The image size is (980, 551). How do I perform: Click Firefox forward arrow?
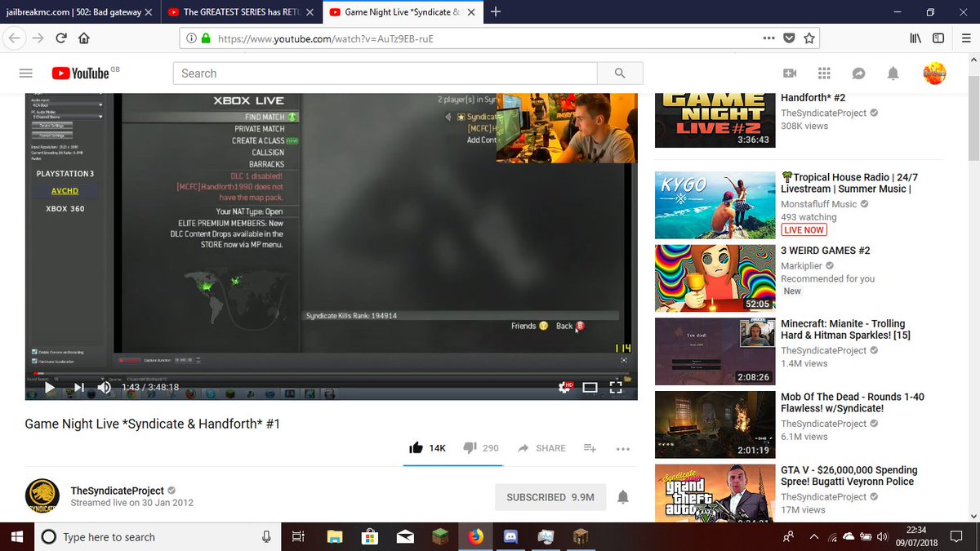38,38
